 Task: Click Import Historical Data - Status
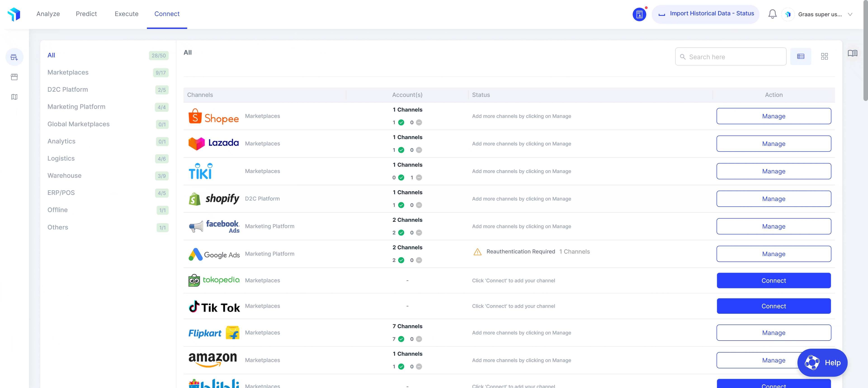pos(705,14)
